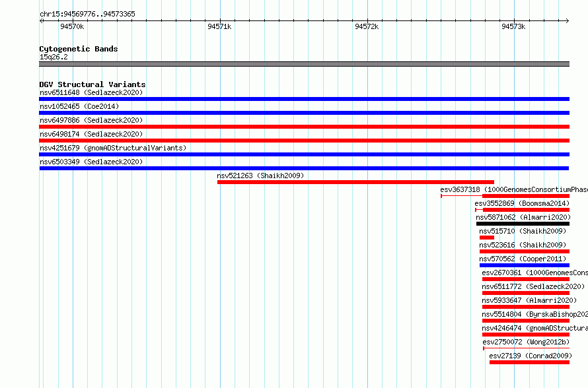
Task: Open nsv4251679 (gnomADStructuralVariants) label
Action: [113, 148]
